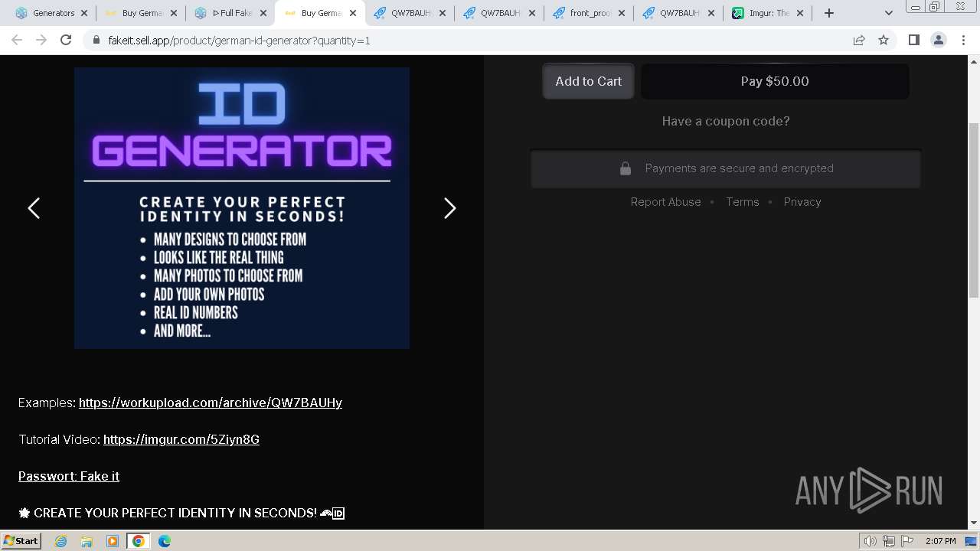Open the browser side panel

[913, 40]
